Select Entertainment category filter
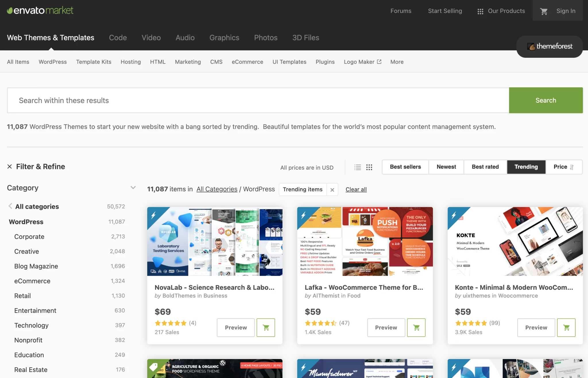Screen dimensions: 588x378 (35, 311)
